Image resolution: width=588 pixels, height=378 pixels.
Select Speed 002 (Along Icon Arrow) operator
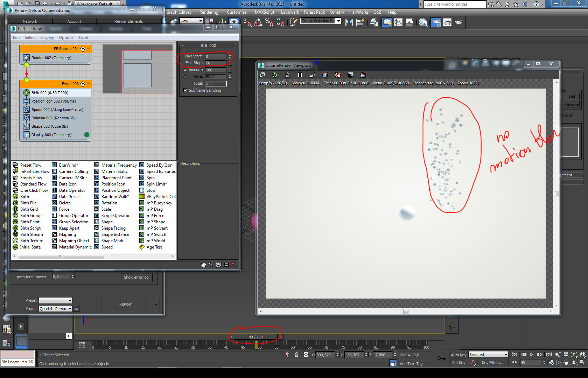[56, 110]
